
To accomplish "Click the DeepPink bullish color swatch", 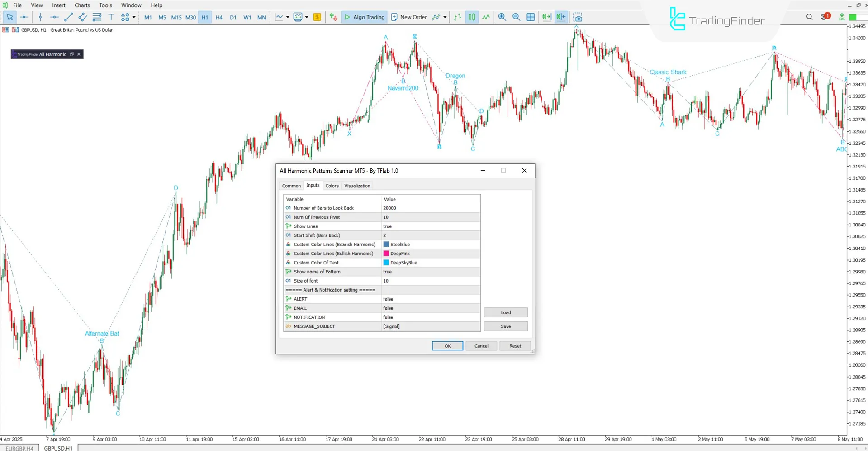I will click(386, 254).
